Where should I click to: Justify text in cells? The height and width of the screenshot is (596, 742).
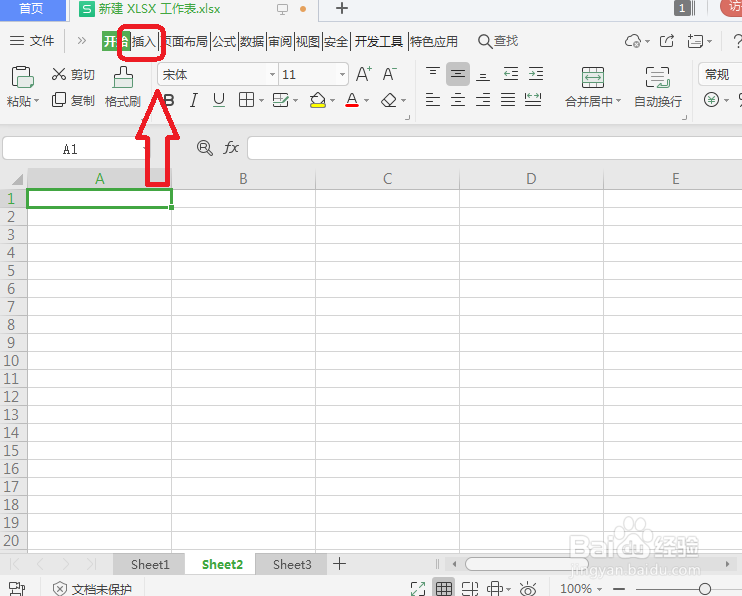[508, 100]
